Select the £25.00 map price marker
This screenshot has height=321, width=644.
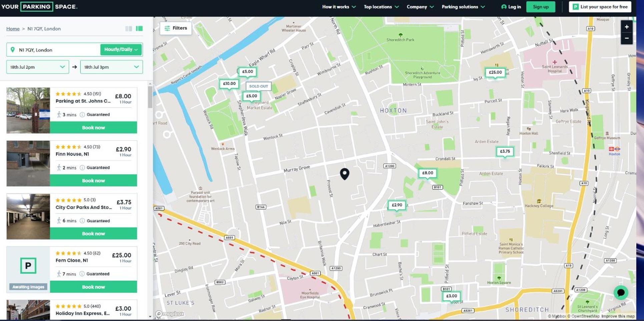495,72
